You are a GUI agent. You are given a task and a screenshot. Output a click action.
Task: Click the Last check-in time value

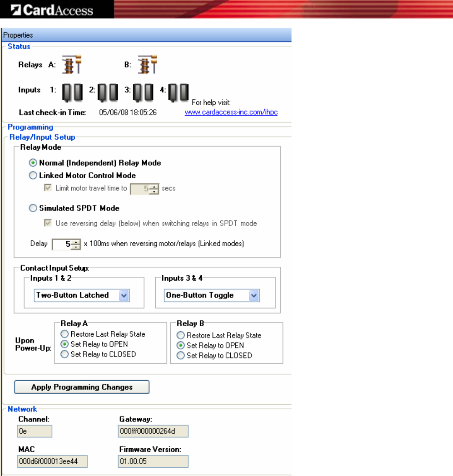tap(128, 113)
